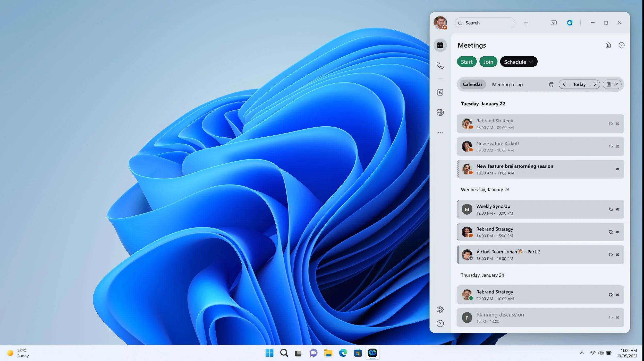Toggle the availability badge icon above the calendar
Image resolution: width=644 pixels, height=361 pixels.
pos(608,45)
